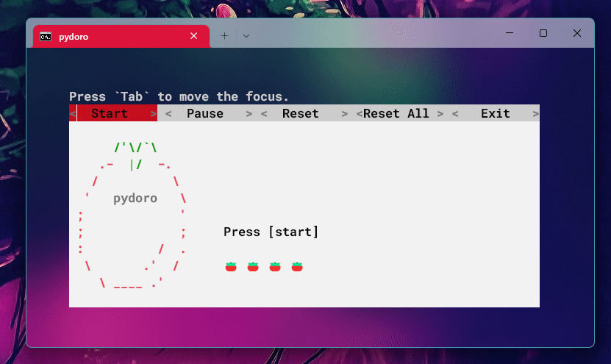611x364 pixels.
Task: Click the Exit button in pydoro
Action: pos(496,113)
